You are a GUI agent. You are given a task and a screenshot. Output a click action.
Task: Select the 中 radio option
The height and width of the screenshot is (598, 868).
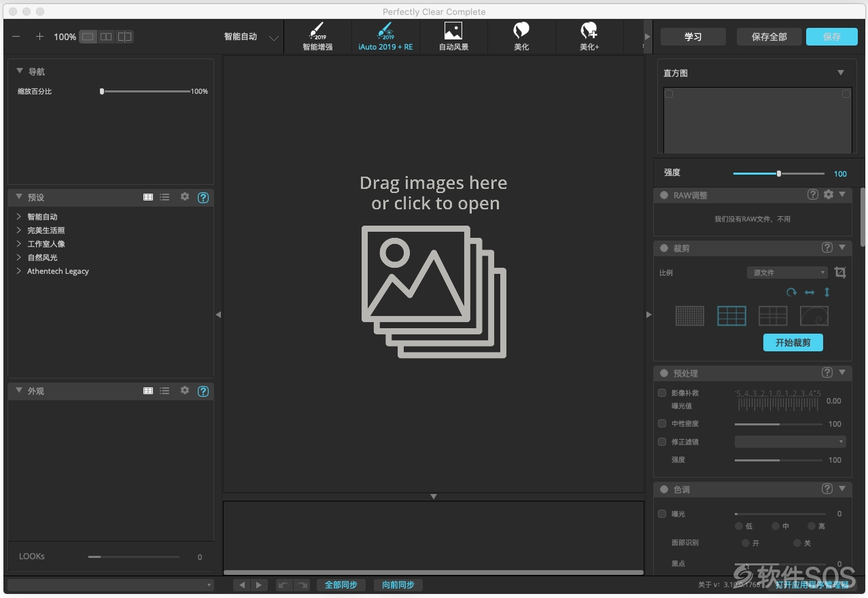776,526
